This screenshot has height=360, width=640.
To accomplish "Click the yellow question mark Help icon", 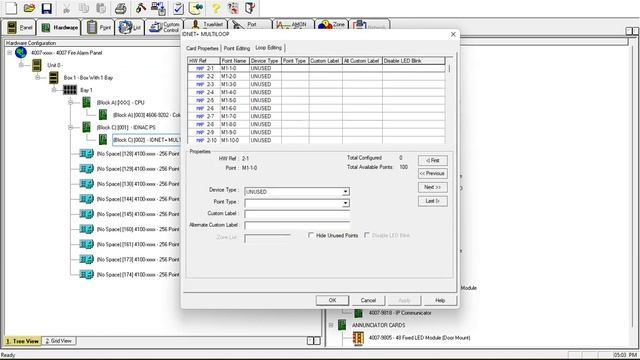I will [x=216, y=8].
